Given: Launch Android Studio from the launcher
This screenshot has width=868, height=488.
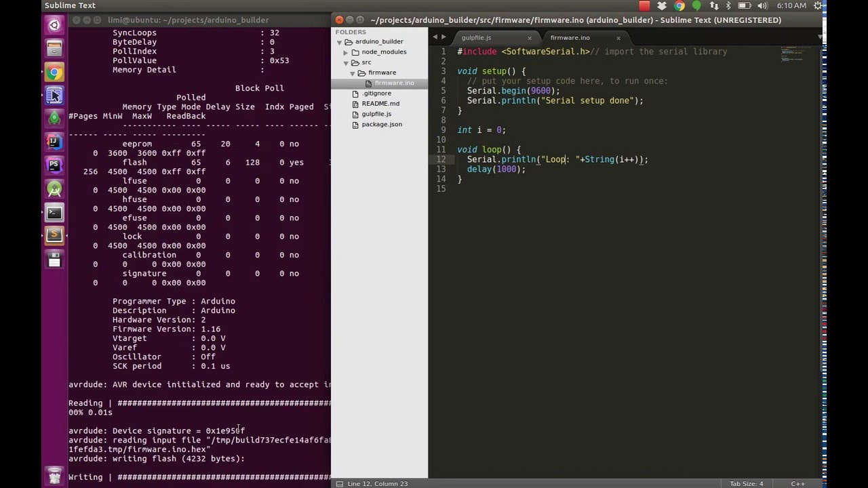Looking at the screenshot, I should 55,189.
